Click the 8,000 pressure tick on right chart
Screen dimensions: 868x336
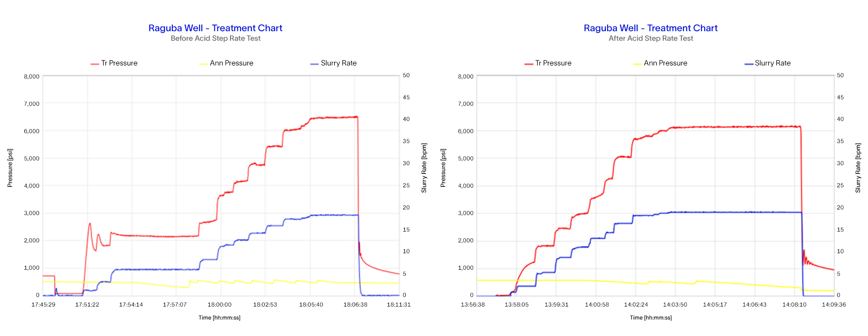466,77
